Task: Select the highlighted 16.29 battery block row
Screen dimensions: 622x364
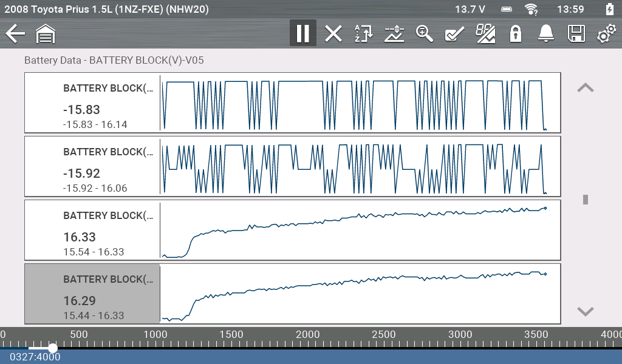Action: click(x=92, y=294)
